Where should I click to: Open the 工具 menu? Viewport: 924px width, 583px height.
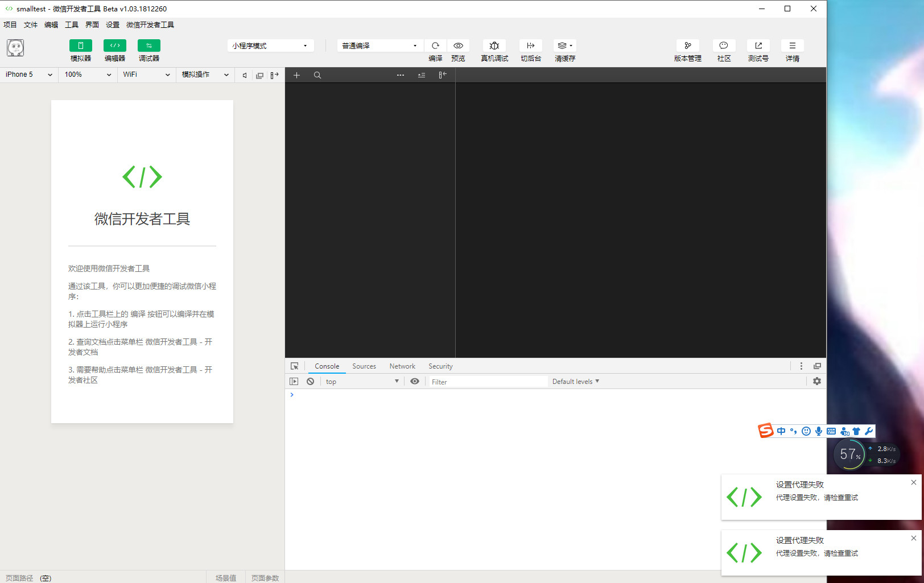point(72,25)
